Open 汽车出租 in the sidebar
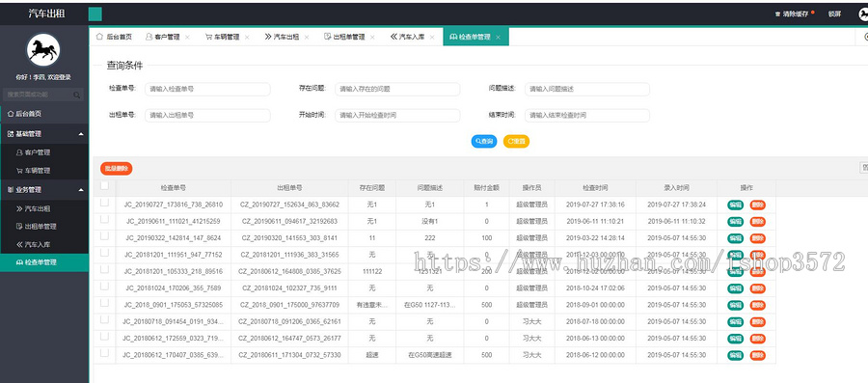Viewport: 868px width, 383px height. coord(44,208)
